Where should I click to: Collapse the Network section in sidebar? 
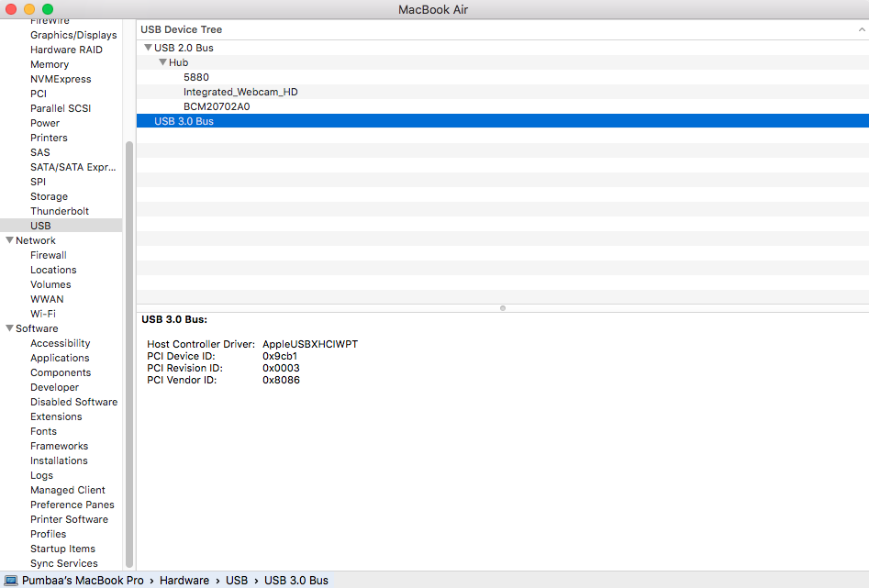(x=9, y=240)
